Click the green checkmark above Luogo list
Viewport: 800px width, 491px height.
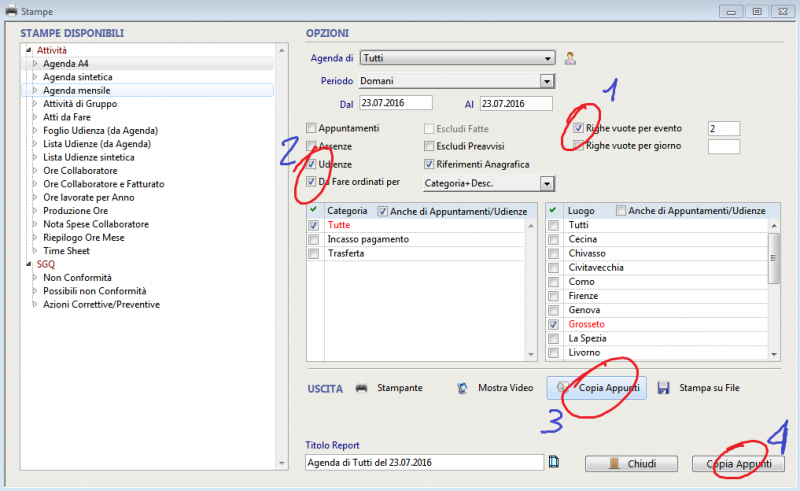[x=554, y=211]
